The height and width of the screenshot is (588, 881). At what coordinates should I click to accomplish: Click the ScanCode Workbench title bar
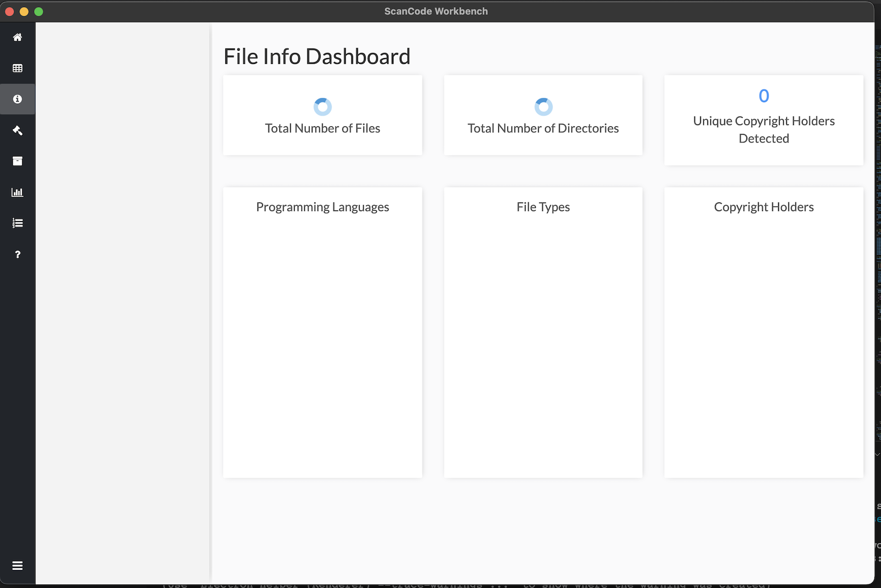pos(436,11)
